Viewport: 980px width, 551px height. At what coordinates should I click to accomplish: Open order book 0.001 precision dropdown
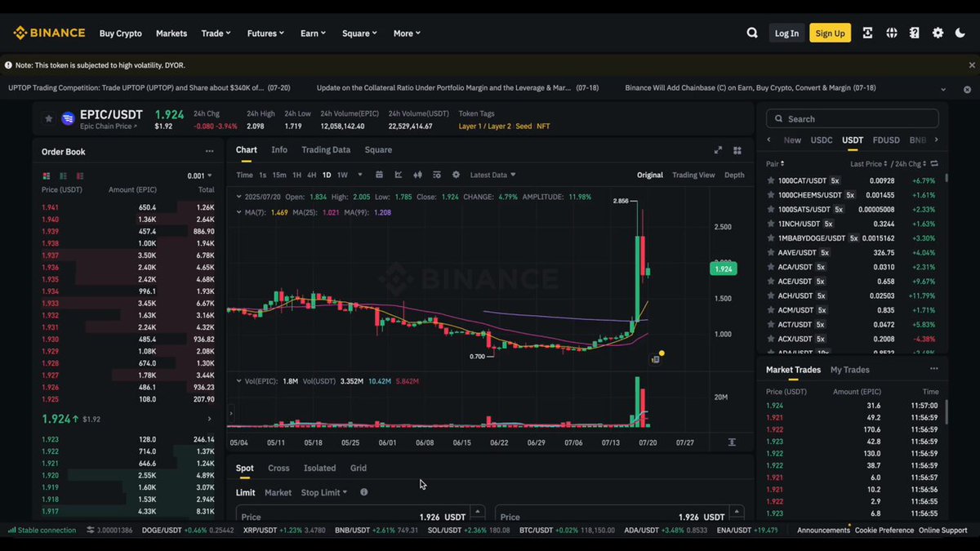[199, 176]
